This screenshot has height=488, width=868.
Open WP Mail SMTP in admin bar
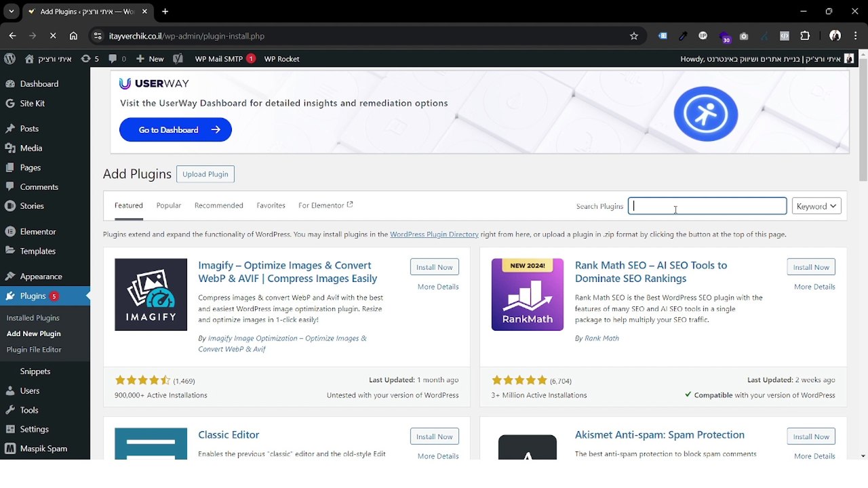pos(224,59)
